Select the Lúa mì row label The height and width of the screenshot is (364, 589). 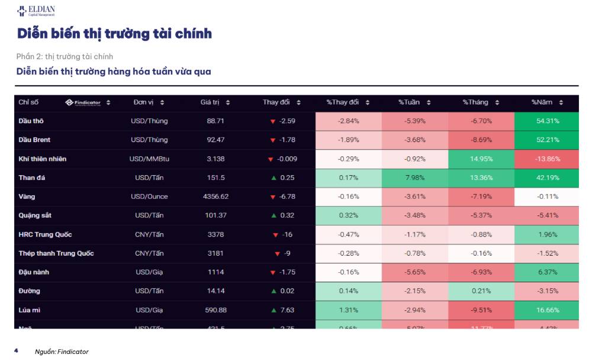tap(29, 310)
